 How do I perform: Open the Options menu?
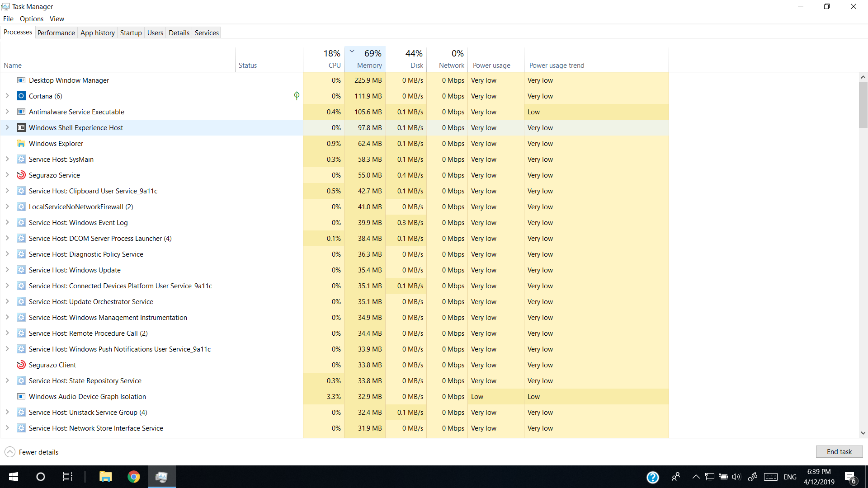click(x=32, y=19)
